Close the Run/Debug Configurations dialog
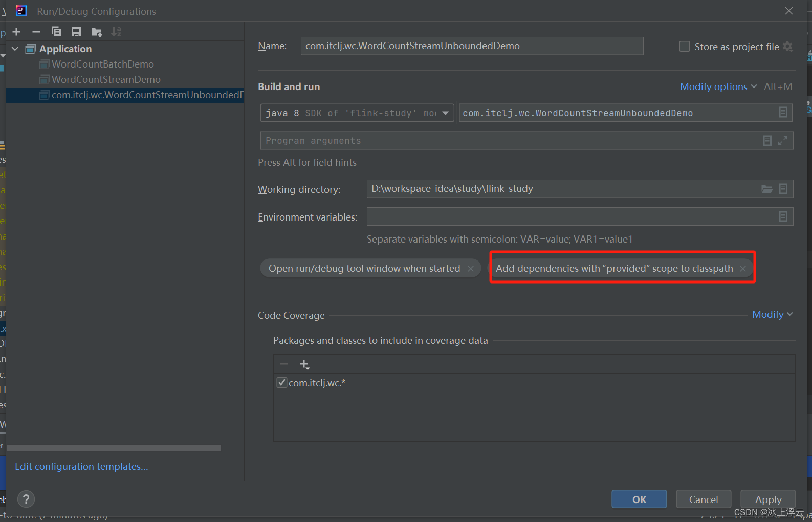The image size is (812, 522). click(789, 11)
